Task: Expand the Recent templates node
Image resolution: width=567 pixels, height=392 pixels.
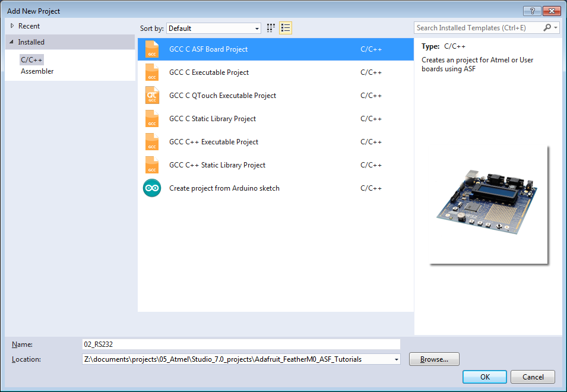Action: [x=12, y=26]
